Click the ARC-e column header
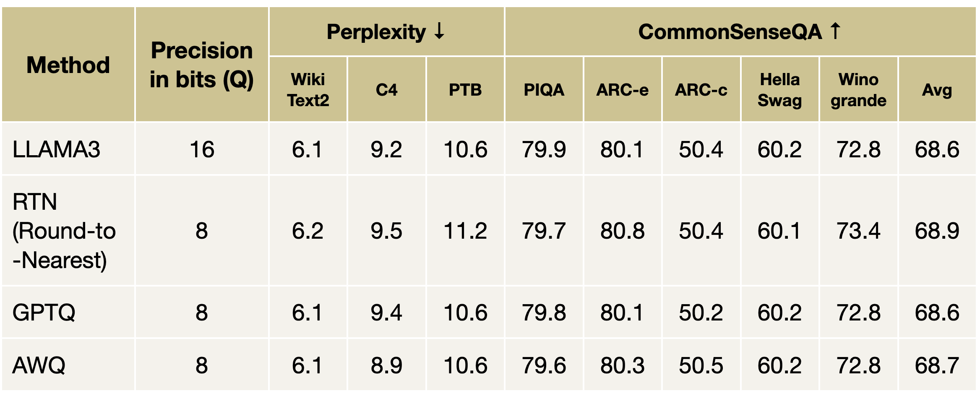 click(x=623, y=90)
